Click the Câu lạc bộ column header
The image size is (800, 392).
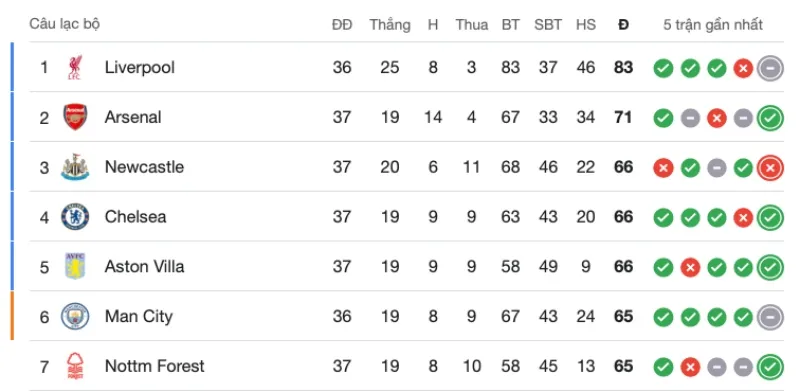pos(64,24)
